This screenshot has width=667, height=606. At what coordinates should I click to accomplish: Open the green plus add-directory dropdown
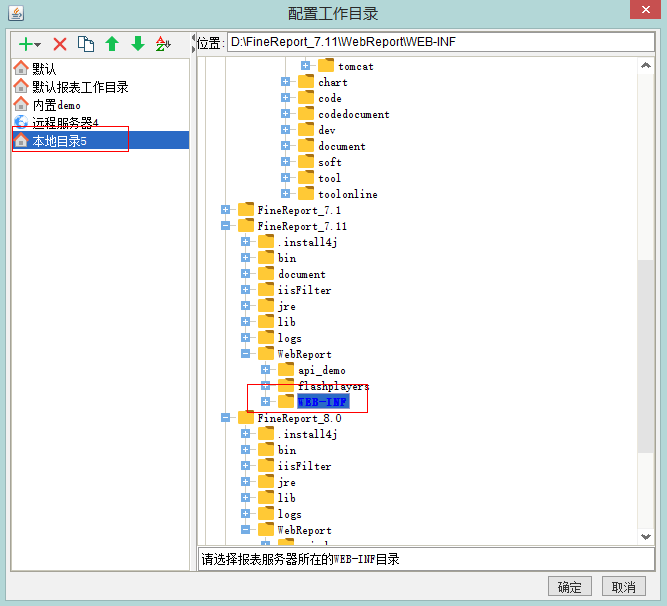coord(30,44)
